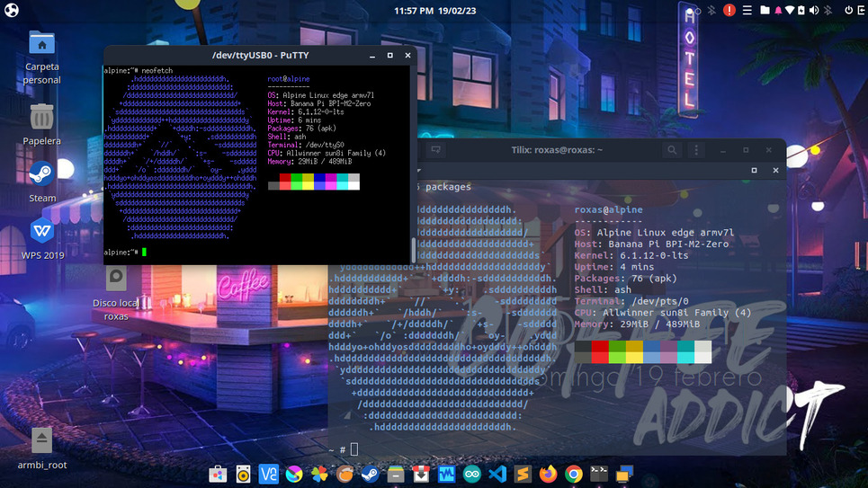Image resolution: width=868 pixels, height=488 pixels.
Task: Click the cursor at the Tilix '~ #' prompt
Action: [x=354, y=449]
